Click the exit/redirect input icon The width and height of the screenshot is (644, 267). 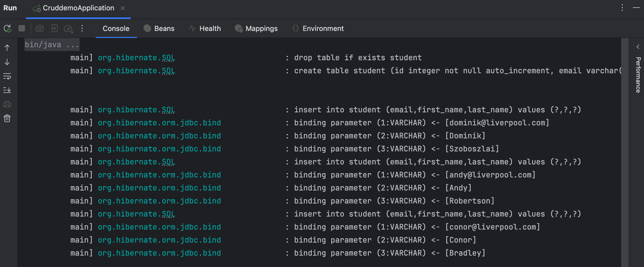click(x=54, y=28)
